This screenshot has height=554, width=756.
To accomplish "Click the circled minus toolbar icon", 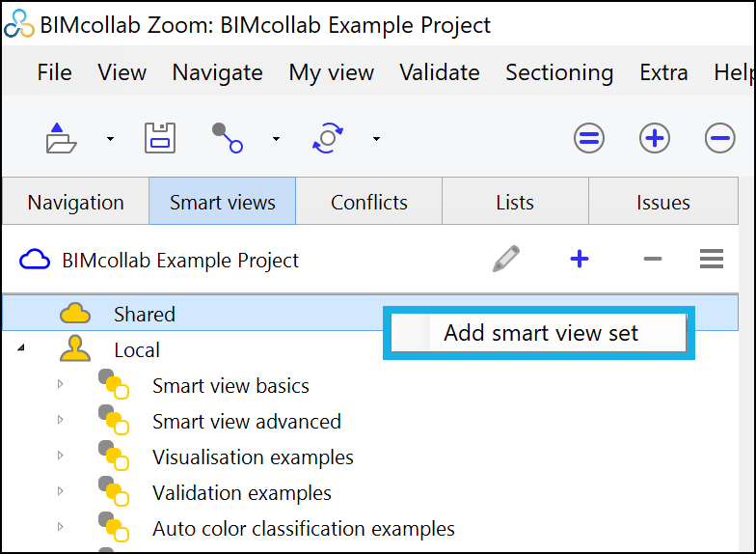I will pyautogui.click(x=719, y=139).
